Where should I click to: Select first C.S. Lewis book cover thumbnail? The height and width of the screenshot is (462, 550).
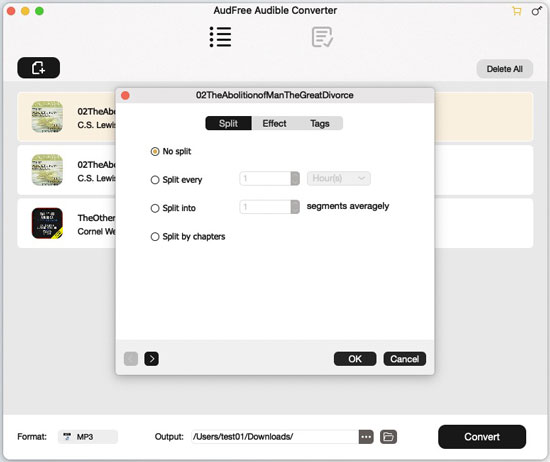click(47, 117)
